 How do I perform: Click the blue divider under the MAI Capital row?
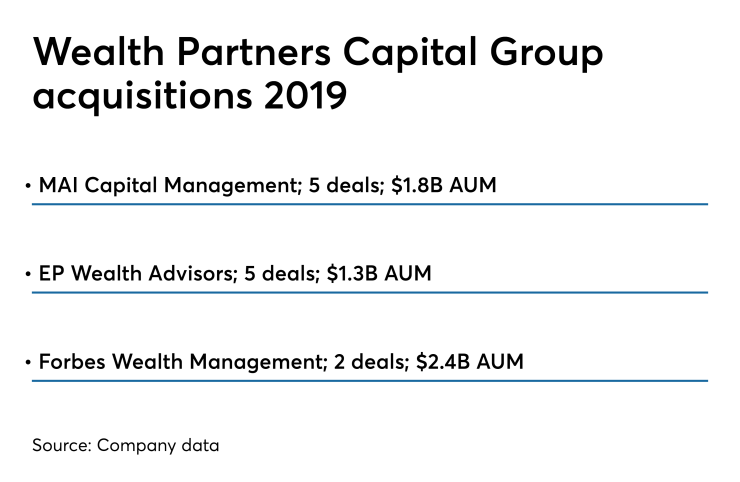(369, 204)
